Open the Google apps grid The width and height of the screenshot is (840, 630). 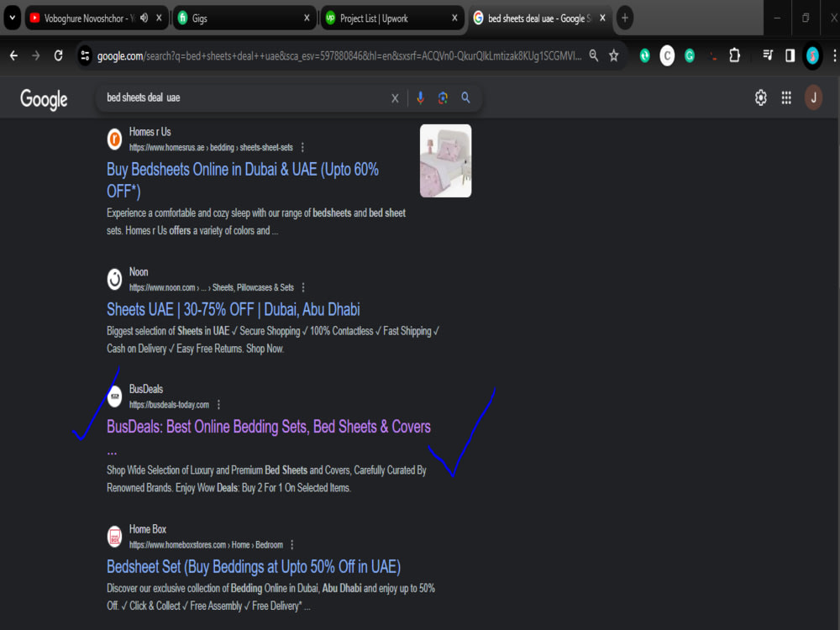(786, 98)
